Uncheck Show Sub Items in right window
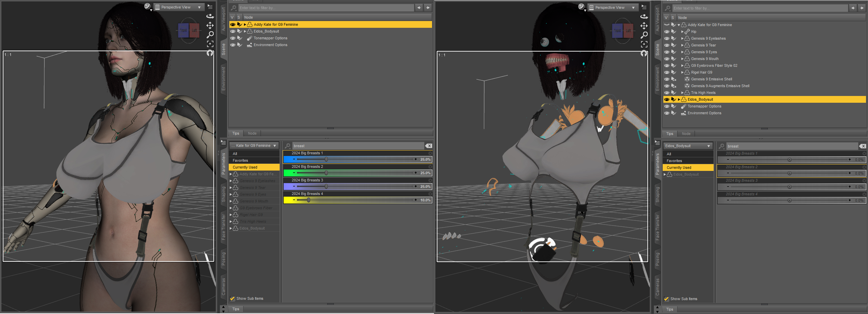This screenshot has width=868, height=314. pyautogui.click(x=666, y=299)
